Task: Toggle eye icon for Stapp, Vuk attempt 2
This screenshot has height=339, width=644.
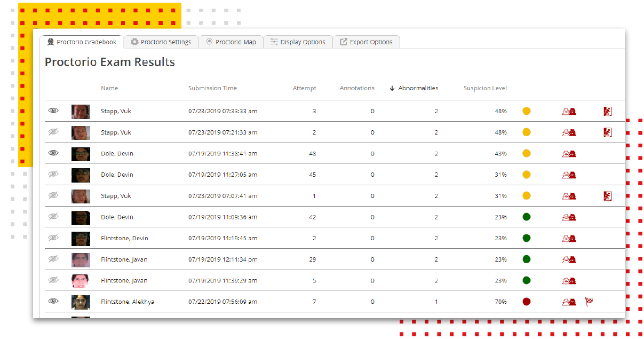Action: click(53, 132)
